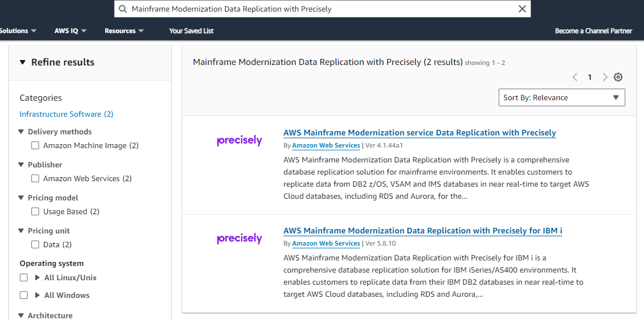
Task: Open the AWS IQ menu
Action: [x=70, y=31]
